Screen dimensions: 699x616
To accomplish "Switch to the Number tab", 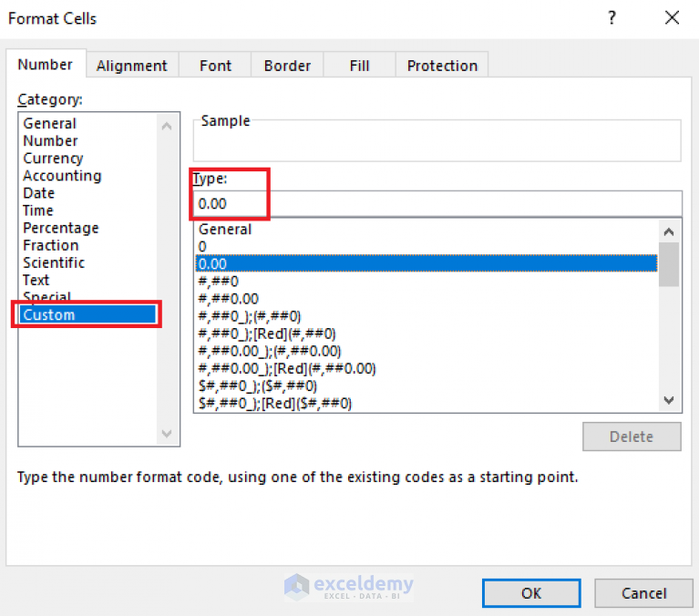I will click(46, 65).
